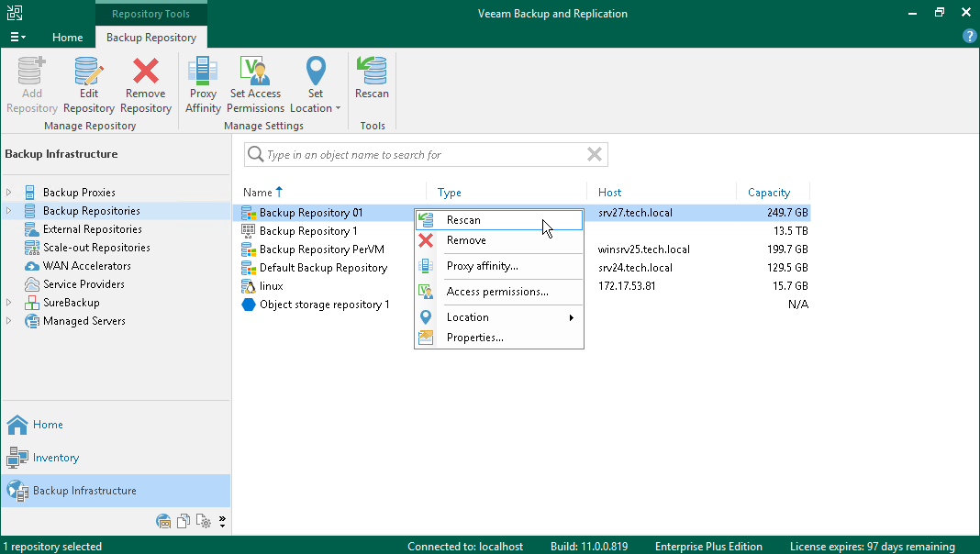The width and height of the screenshot is (980, 554).
Task: Click the Edit Repository ribbon icon
Action: [x=89, y=85]
